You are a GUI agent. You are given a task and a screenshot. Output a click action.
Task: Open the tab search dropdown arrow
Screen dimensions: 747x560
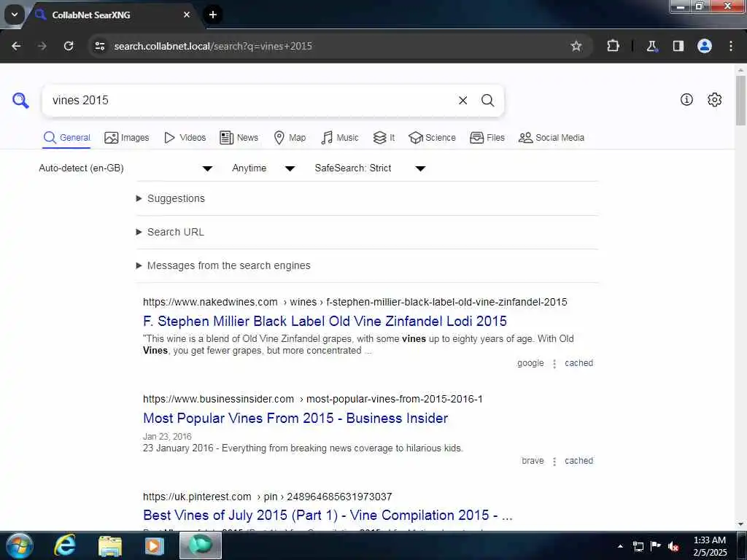click(15, 15)
